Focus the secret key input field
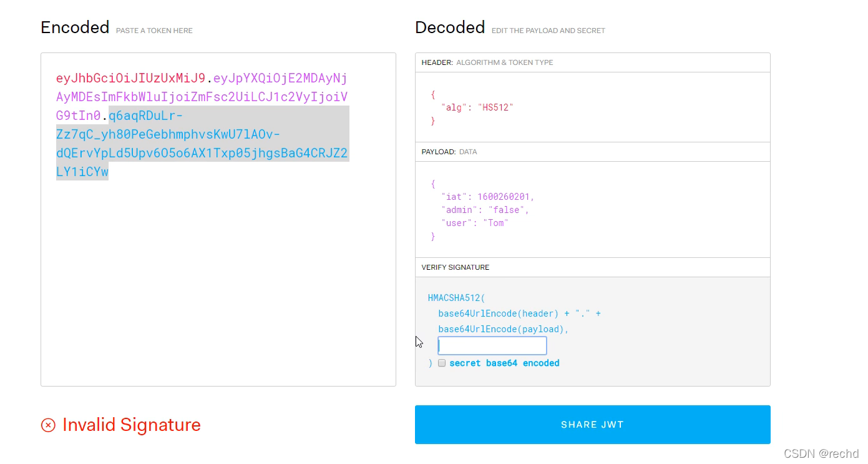Image resolution: width=868 pixels, height=464 pixels. [492, 346]
